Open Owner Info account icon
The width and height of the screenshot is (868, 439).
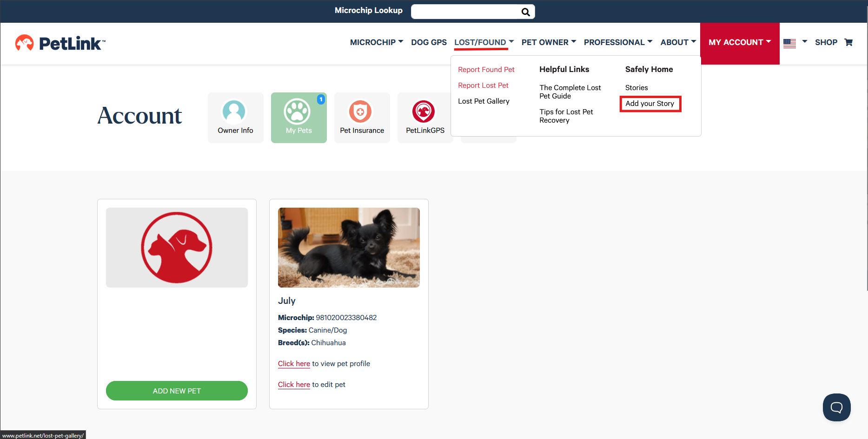(234, 111)
